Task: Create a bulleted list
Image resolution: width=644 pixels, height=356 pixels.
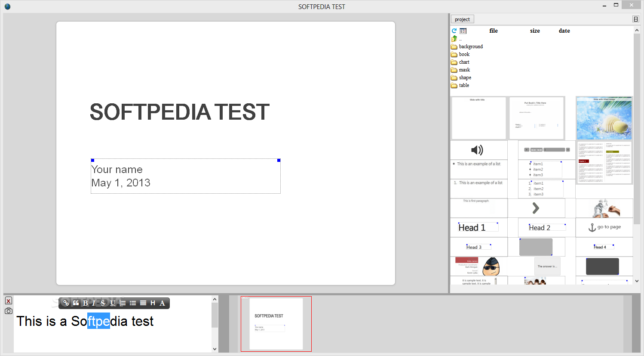Action: pos(133,303)
